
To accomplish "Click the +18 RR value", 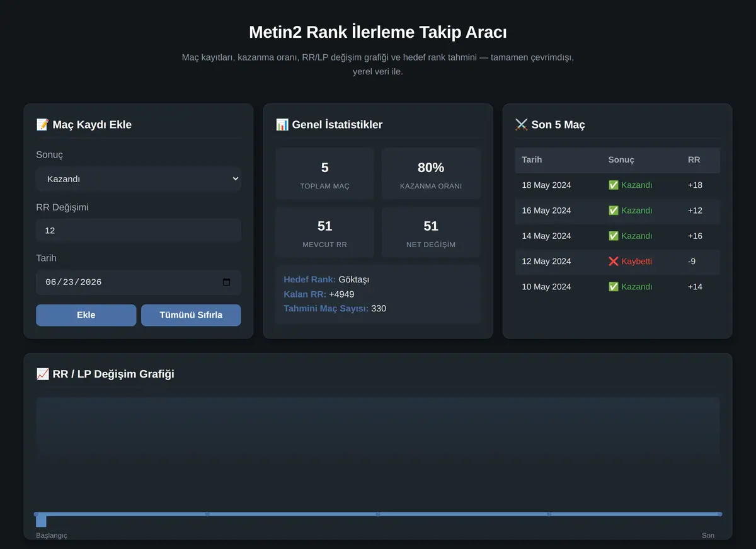I will 695,185.
